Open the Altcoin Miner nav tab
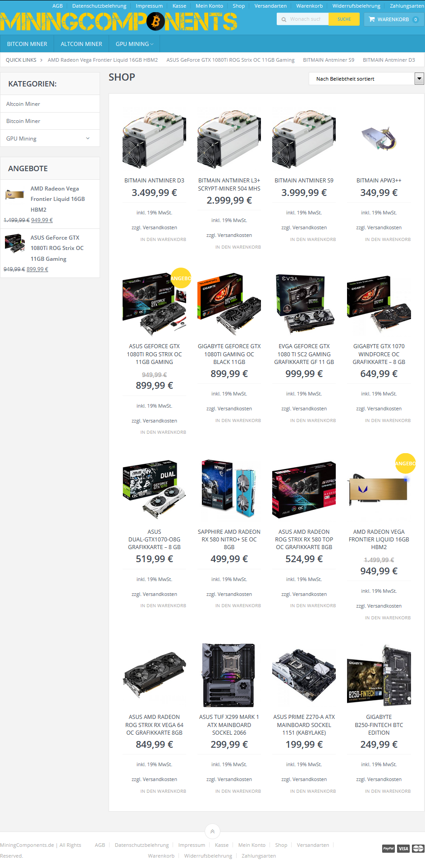This screenshot has height=868, width=425. coord(82,44)
